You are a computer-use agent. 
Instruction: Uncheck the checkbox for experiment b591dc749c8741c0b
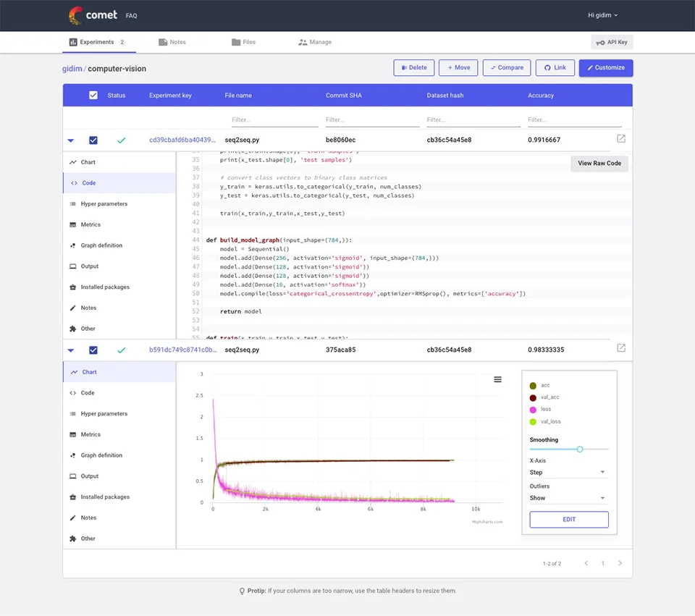(93, 350)
